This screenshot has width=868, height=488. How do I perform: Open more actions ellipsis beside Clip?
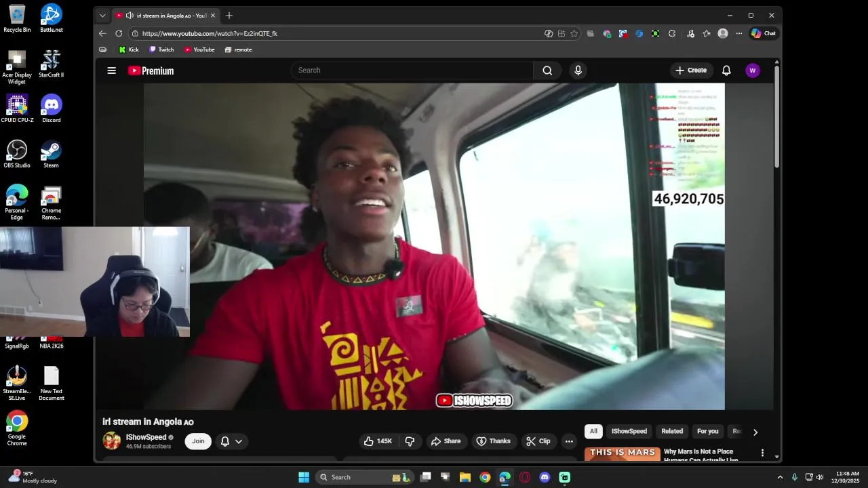coord(569,441)
